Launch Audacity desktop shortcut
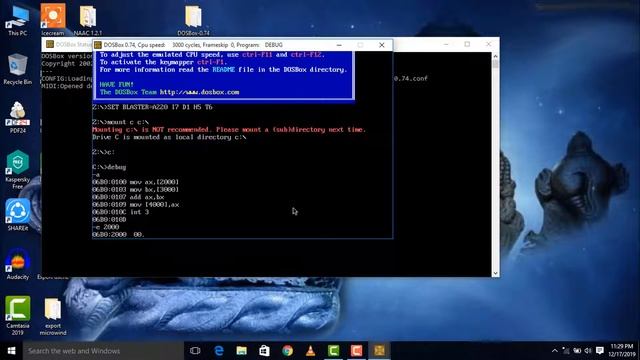Screen dimensions: 640x360 [x=18, y=264]
